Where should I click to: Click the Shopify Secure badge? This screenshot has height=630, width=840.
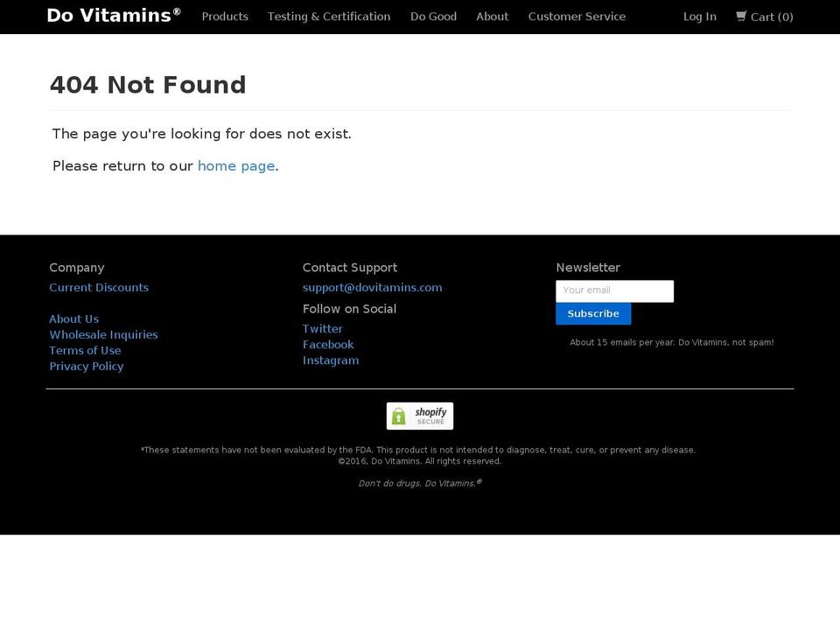420,416
